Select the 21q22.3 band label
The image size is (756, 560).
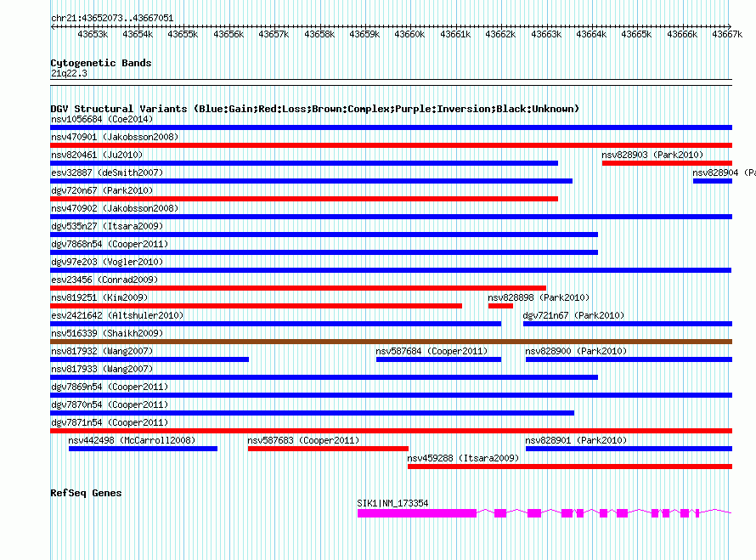(69, 73)
